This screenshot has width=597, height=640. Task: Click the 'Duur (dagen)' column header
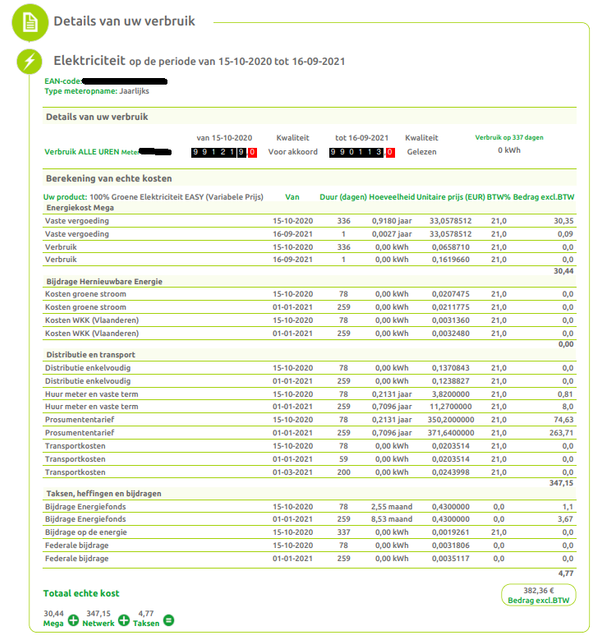click(x=343, y=197)
